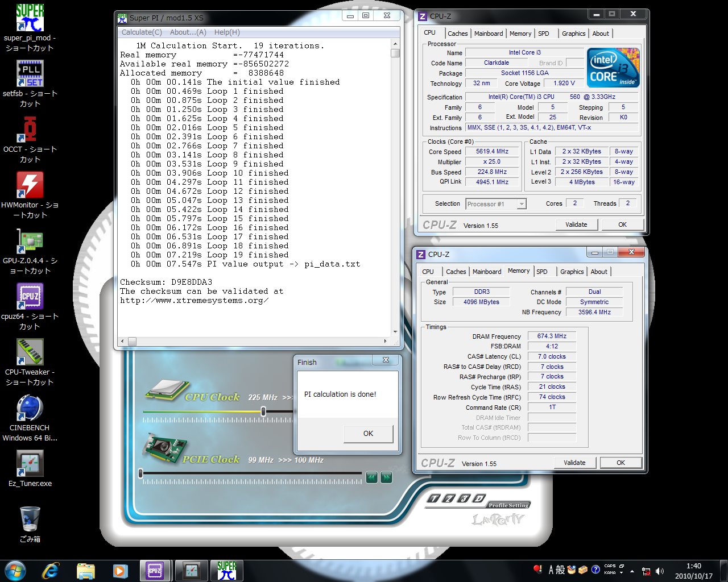Click the Core Speed value 5619.4 MHz
Screen dimensions: 728x582
[x=493, y=152]
